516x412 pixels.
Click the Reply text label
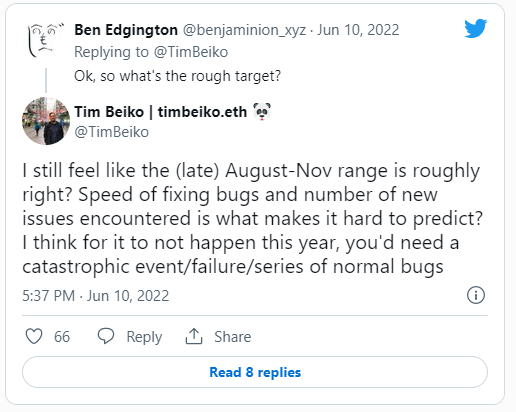coord(144,337)
